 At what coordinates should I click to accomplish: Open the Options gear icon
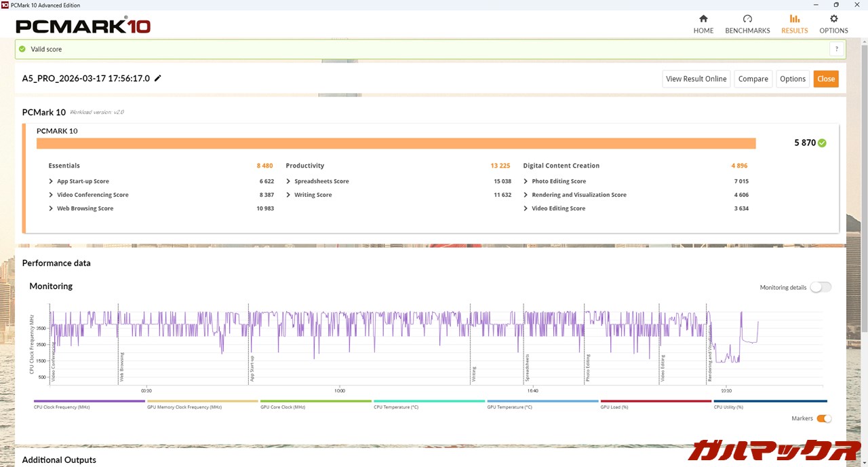(833, 19)
